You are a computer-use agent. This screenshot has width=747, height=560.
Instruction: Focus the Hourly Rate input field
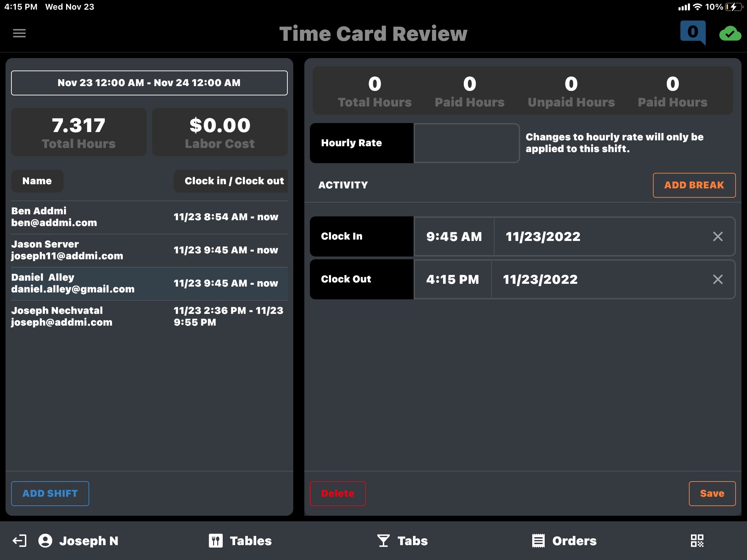point(466,143)
